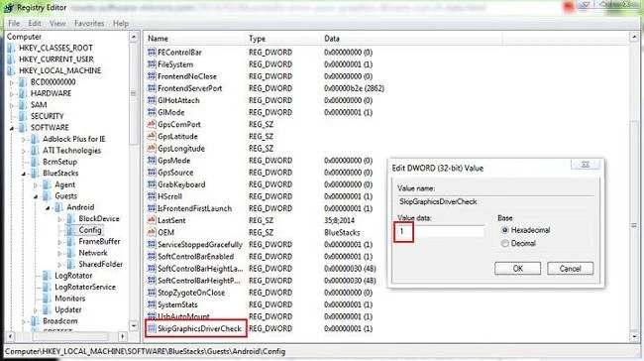644x361 pixels.
Task: Select the ATI Technologies key
Action: pos(72,151)
